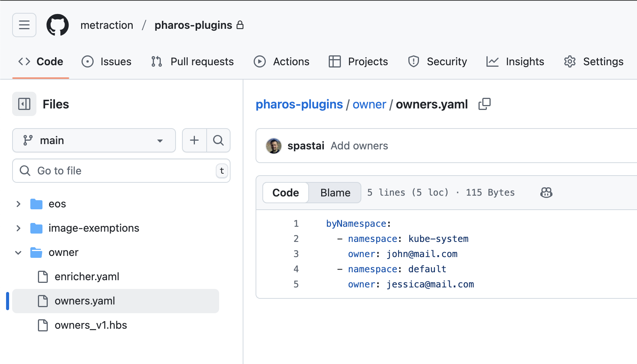
Task: Collapse the Files side panel
Action: pos(24,104)
